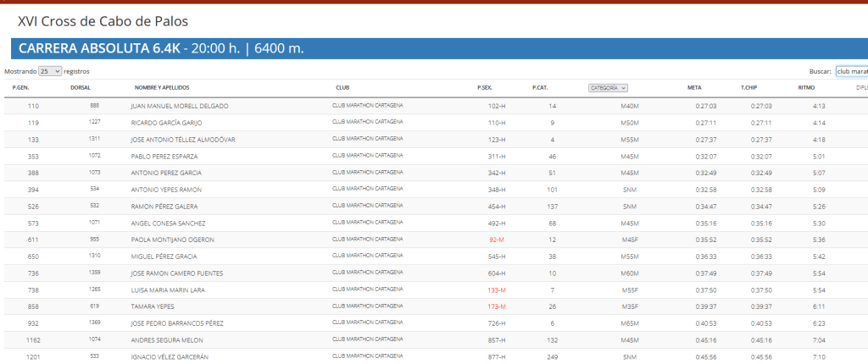This screenshot has width=868, height=364.
Task: Select runner ANTONIO YEPES RAMON
Action: tap(166, 190)
